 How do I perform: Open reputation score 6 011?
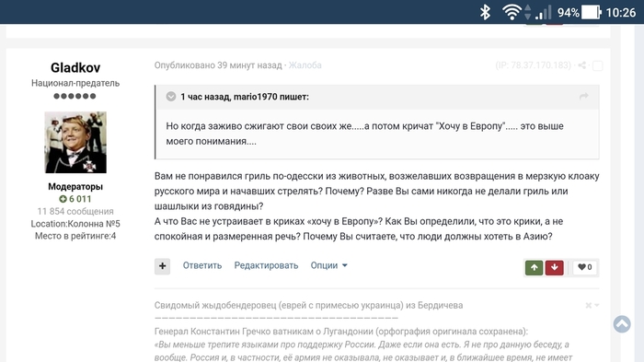pos(75,199)
